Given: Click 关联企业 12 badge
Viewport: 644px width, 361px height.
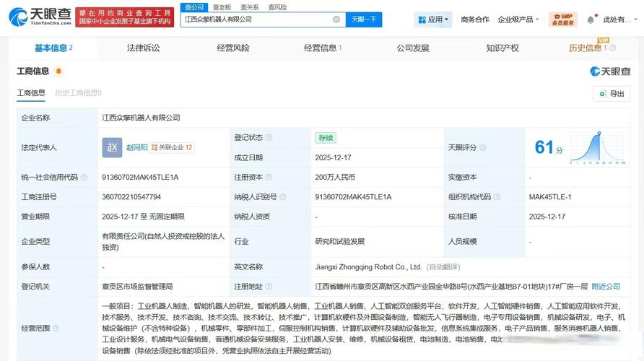Looking at the screenshot, I should (172, 147).
